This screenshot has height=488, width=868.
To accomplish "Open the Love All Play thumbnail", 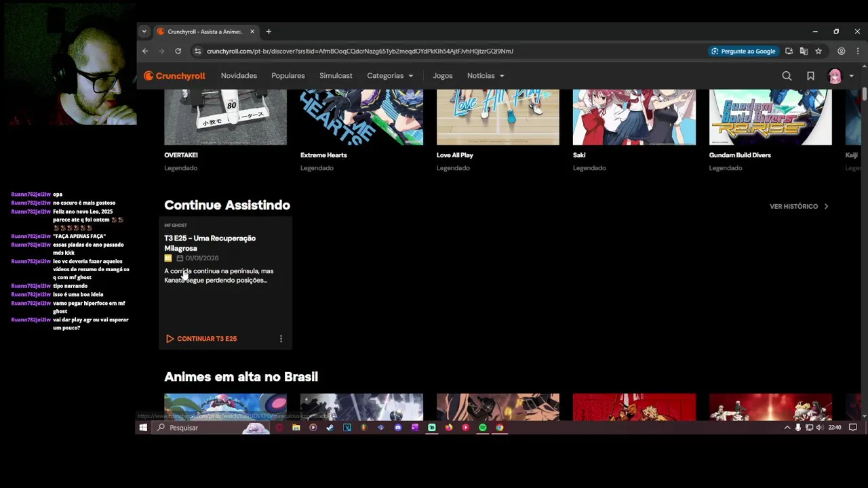I will coord(498,117).
